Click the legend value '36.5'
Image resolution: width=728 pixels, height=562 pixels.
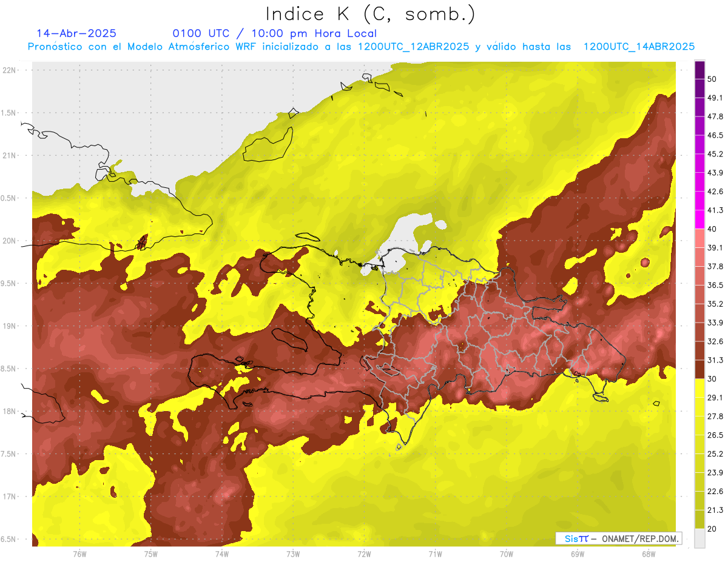tap(715, 285)
